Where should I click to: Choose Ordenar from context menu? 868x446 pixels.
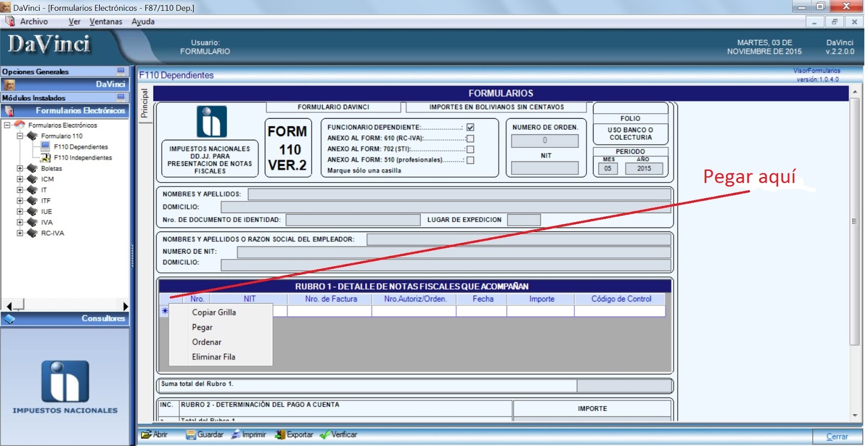(221, 342)
